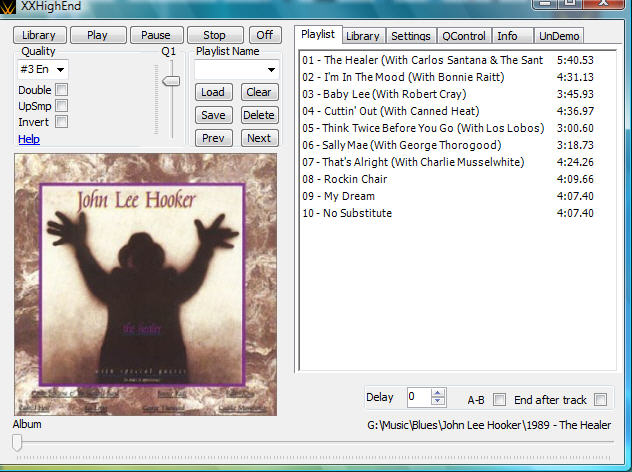Open the UnDemo tab

click(x=559, y=36)
